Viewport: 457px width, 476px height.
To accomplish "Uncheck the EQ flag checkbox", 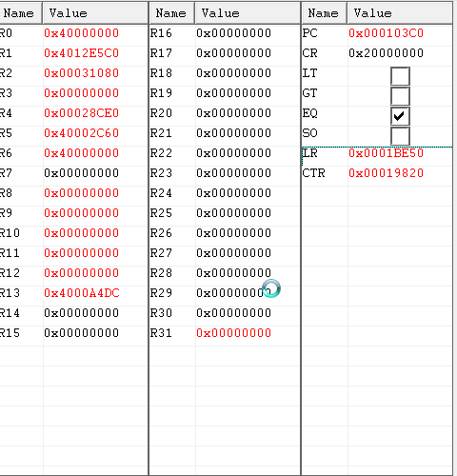I will pos(400,116).
